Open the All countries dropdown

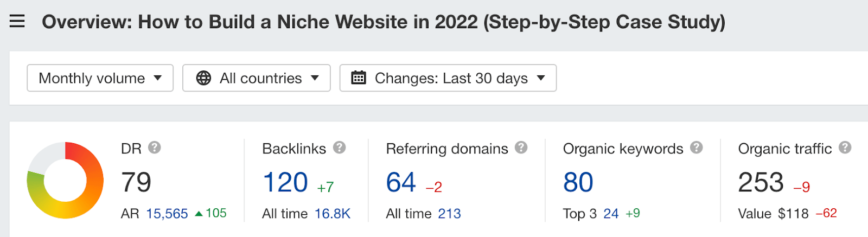(x=257, y=78)
